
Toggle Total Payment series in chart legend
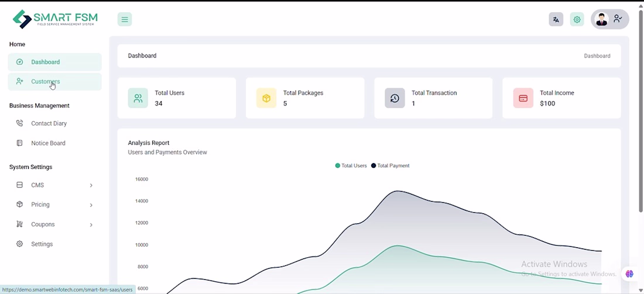click(x=390, y=165)
